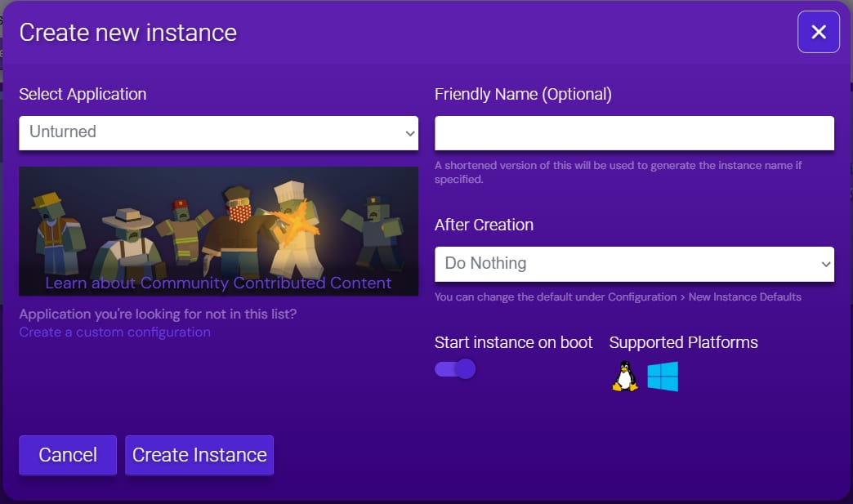The width and height of the screenshot is (853, 504).
Task: Click the Windows logo platform icon
Action: tap(663, 377)
